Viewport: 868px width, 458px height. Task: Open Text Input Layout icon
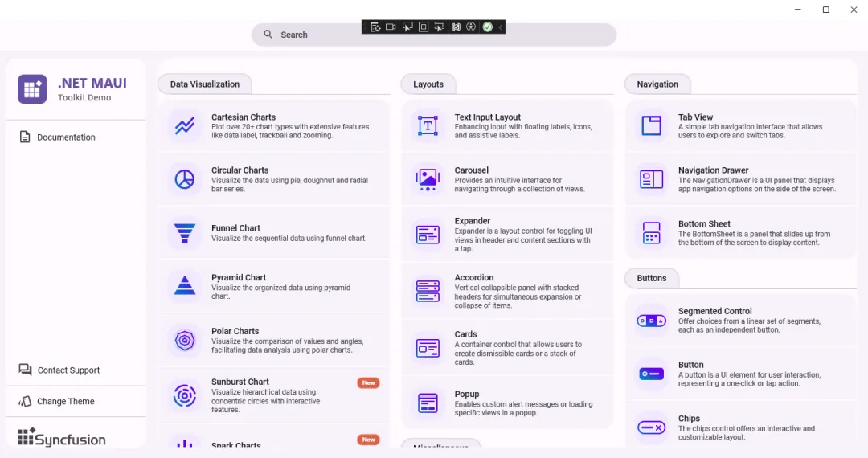(x=428, y=125)
